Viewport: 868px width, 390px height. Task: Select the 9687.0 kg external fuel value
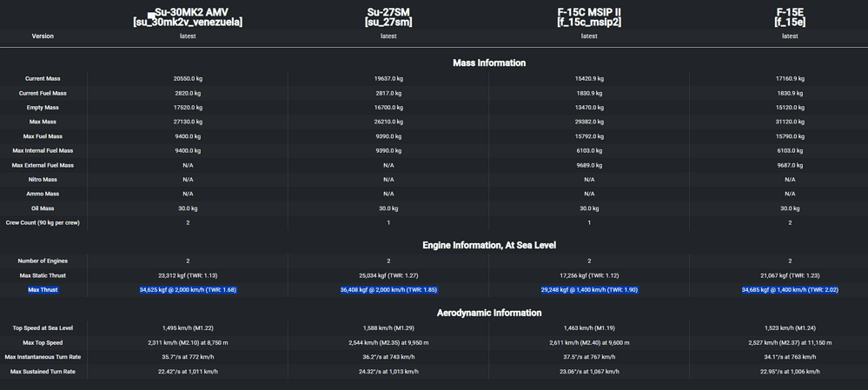coord(790,165)
